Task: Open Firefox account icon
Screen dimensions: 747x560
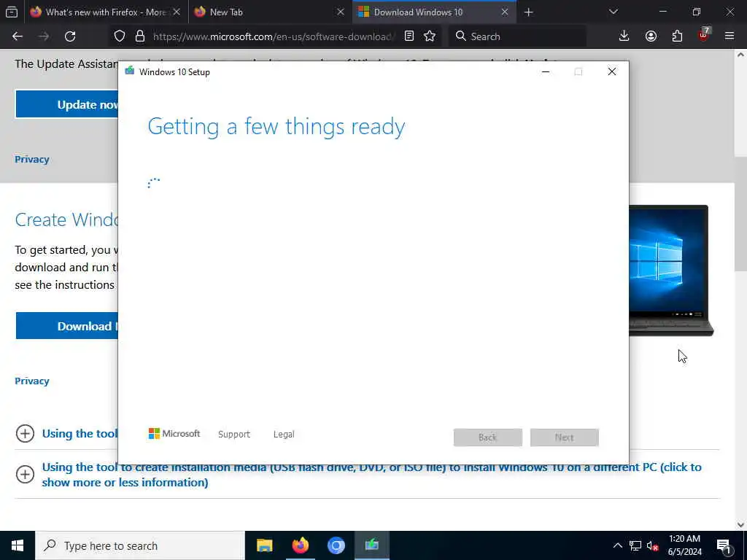Action: click(x=651, y=36)
